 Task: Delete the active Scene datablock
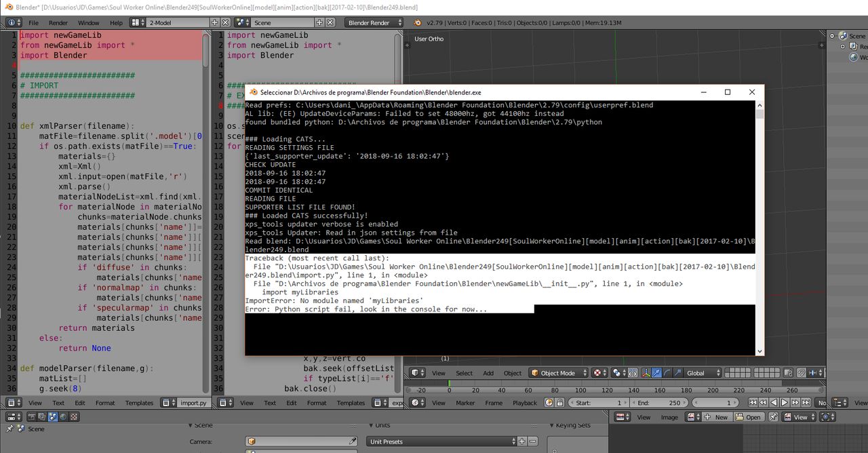pyautogui.click(x=330, y=22)
